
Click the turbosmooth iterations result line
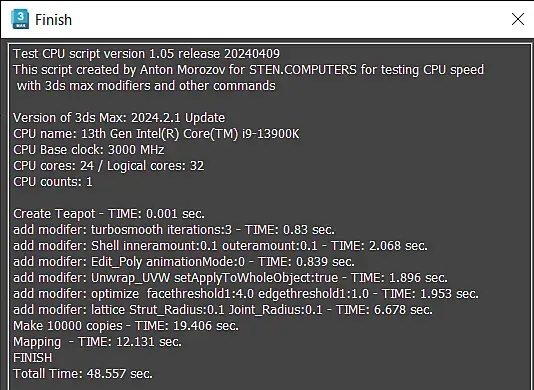[174, 230]
